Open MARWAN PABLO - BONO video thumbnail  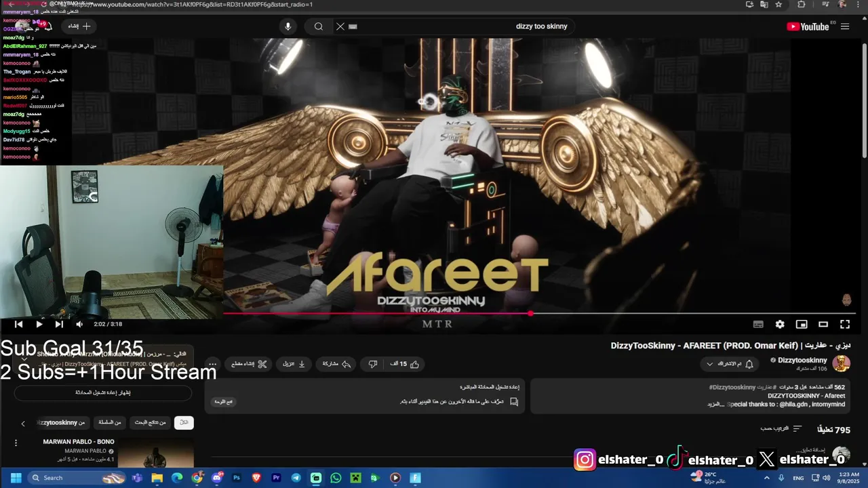coord(155,453)
